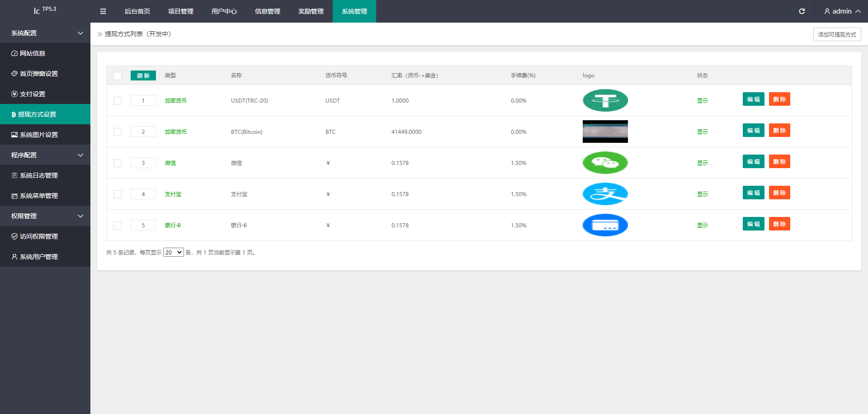The width and height of the screenshot is (868, 414).
Task: Edit the USDT(TRC-20) row
Action: click(x=754, y=99)
